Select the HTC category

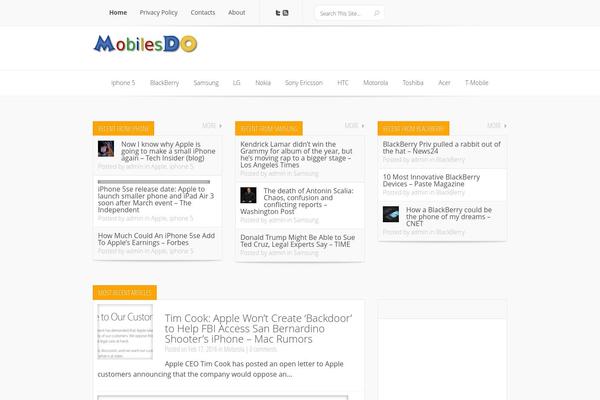343,83
